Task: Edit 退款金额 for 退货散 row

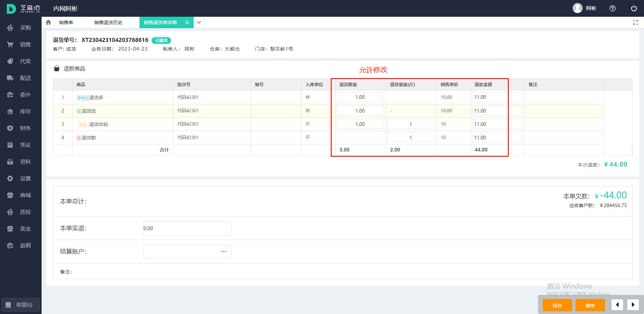Action: (496, 138)
